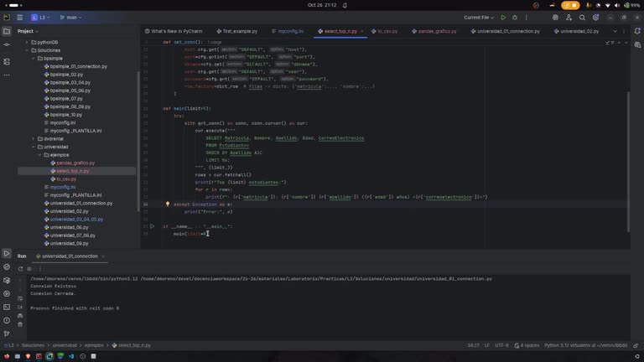Click the UTF-8 encoding in status bar

click(501, 345)
